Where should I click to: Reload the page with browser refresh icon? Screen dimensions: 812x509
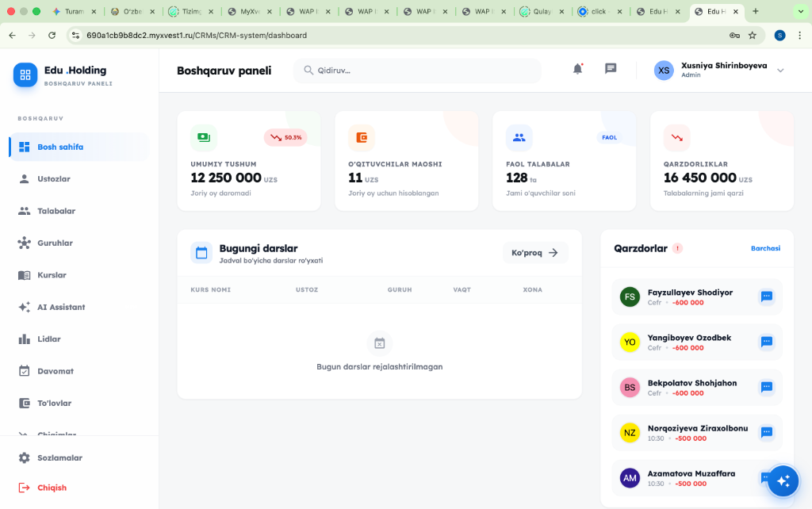(x=52, y=35)
